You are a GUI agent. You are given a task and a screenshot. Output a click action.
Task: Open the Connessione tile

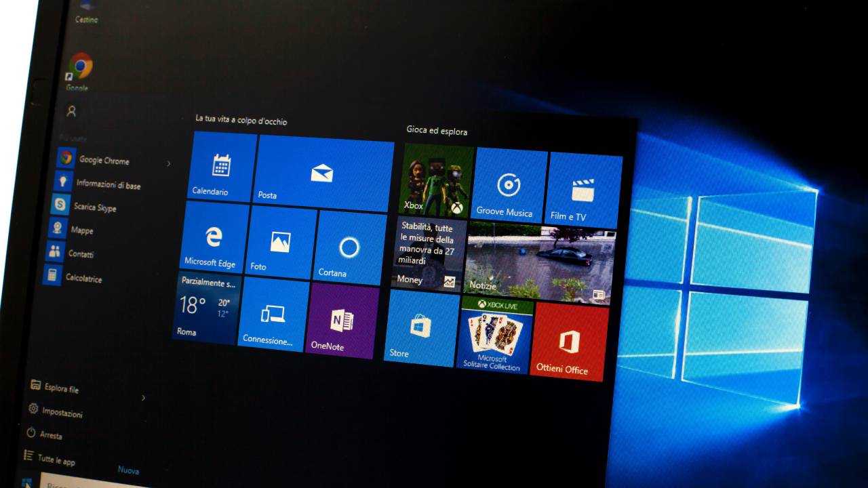point(273,313)
